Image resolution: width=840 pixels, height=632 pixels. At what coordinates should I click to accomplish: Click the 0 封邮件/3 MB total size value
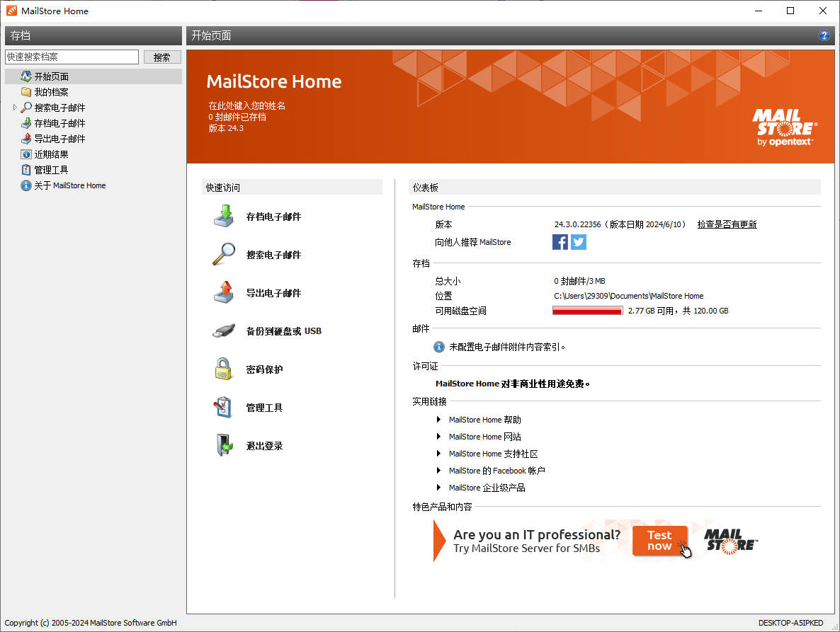(x=579, y=280)
